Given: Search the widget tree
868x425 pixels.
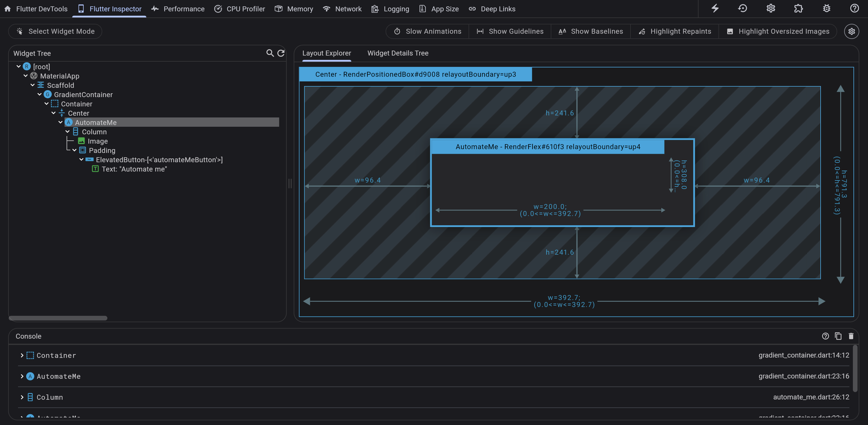Looking at the screenshot, I should click(270, 53).
